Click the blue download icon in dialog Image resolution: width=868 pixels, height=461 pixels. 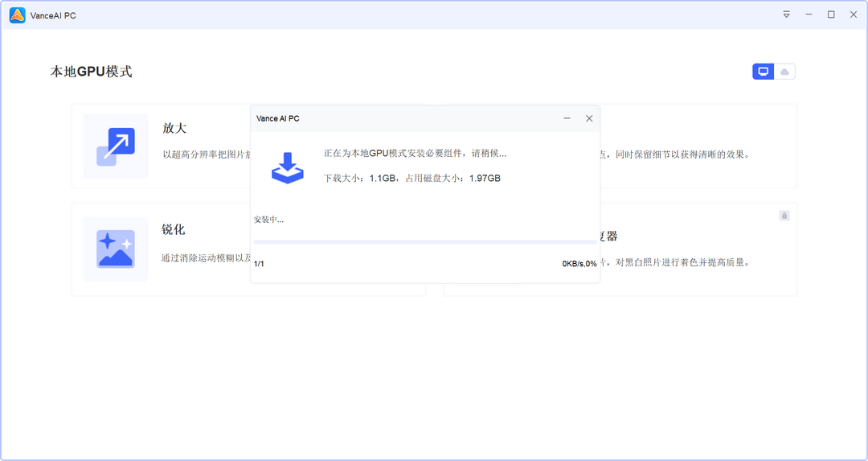pos(287,168)
